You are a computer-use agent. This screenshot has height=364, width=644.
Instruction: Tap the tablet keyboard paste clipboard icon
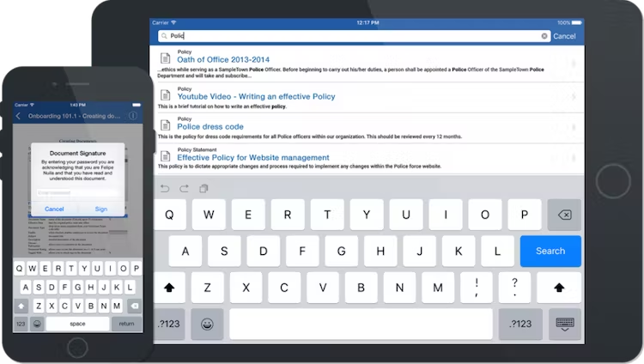(204, 189)
